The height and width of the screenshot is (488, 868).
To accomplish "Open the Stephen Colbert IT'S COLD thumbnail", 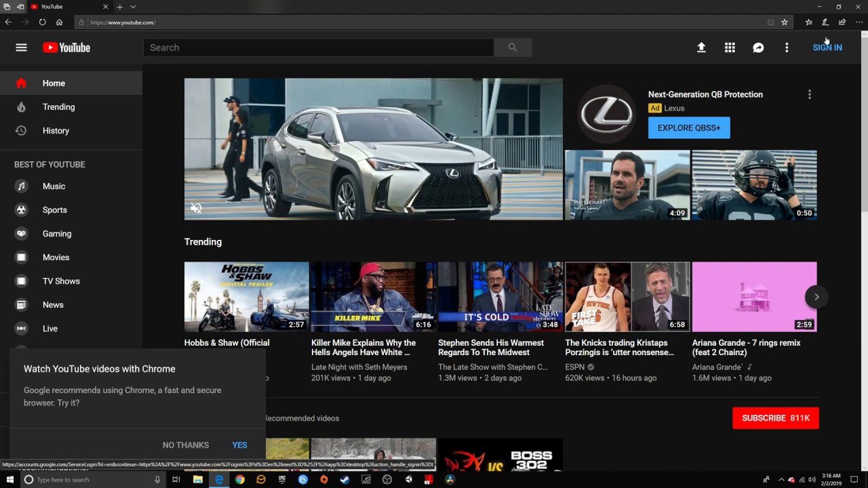I will point(500,297).
